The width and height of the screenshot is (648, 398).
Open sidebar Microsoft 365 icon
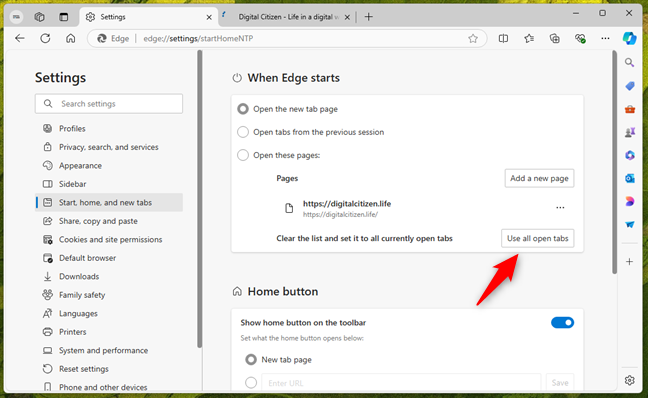coord(629,155)
